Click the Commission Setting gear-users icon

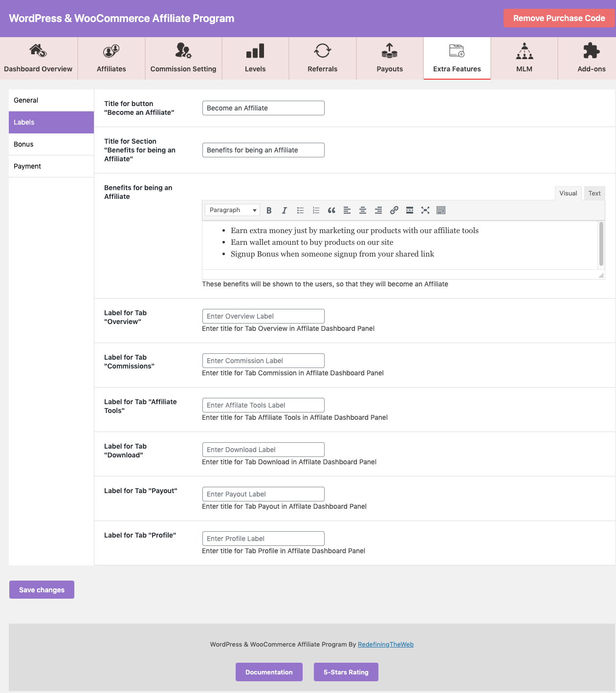183,50
